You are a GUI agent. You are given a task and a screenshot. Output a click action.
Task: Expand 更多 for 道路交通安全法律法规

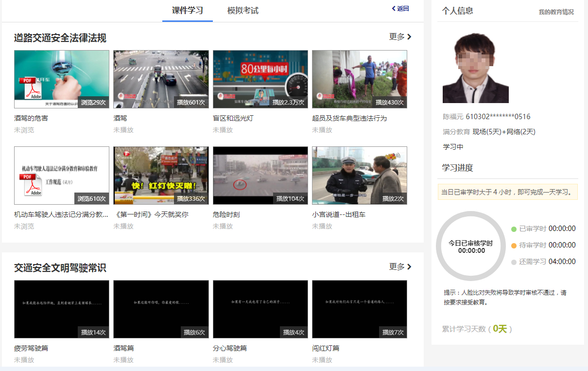coord(400,36)
